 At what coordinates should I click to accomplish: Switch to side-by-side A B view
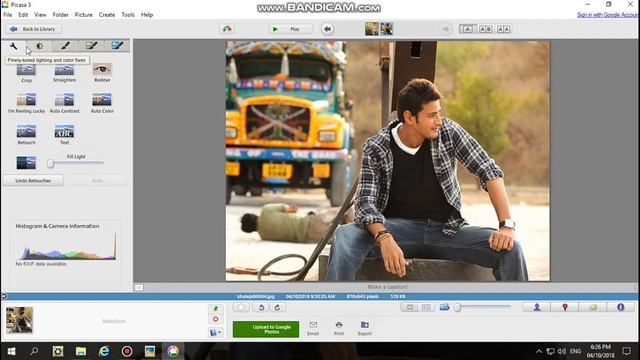pyautogui.click(x=485, y=29)
